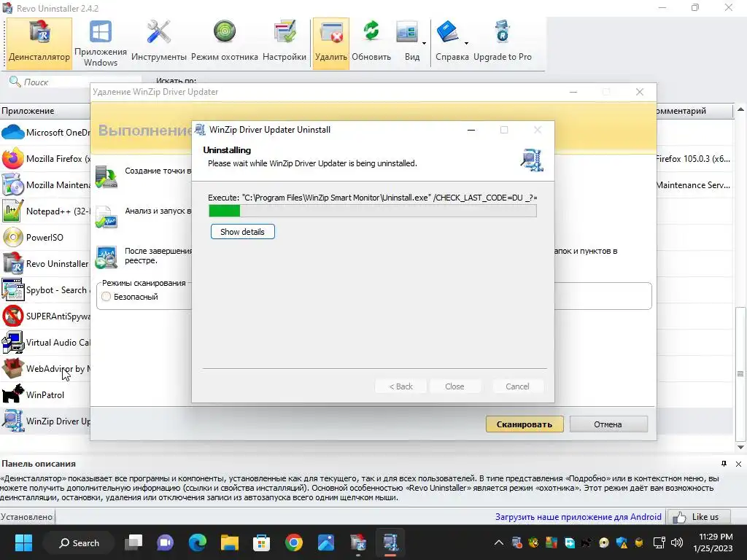
Task: Select Microsoft OneDrive in the application list
Action: 45,133
